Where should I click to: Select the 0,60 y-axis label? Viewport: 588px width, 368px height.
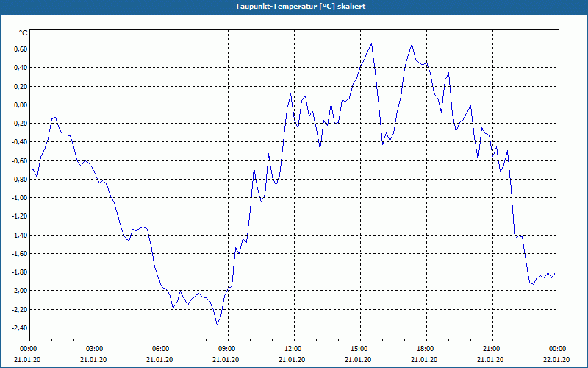click(x=21, y=49)
